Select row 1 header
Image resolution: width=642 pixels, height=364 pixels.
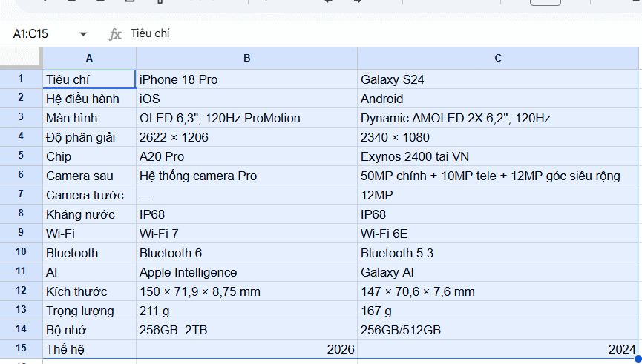point(21,79)
